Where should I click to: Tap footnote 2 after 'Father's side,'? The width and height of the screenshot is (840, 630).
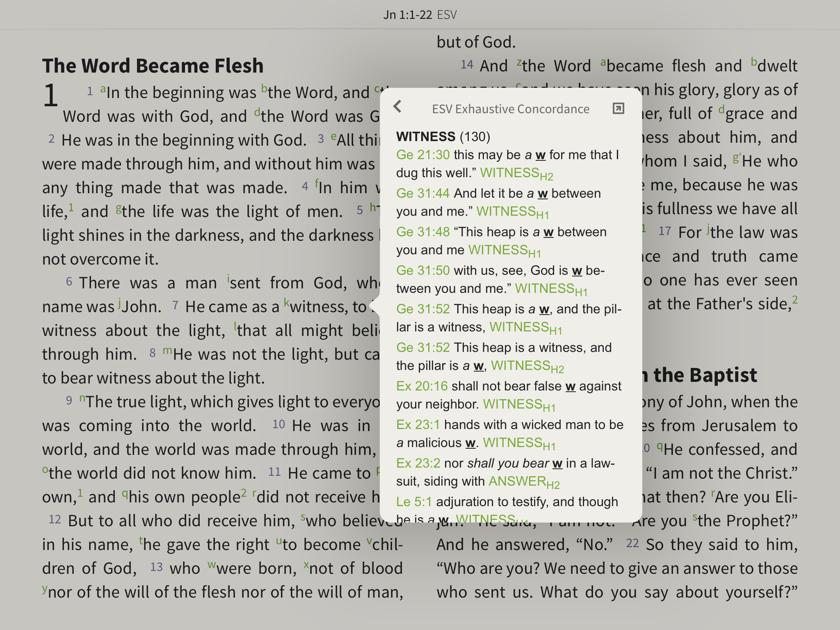coord(795,300)
